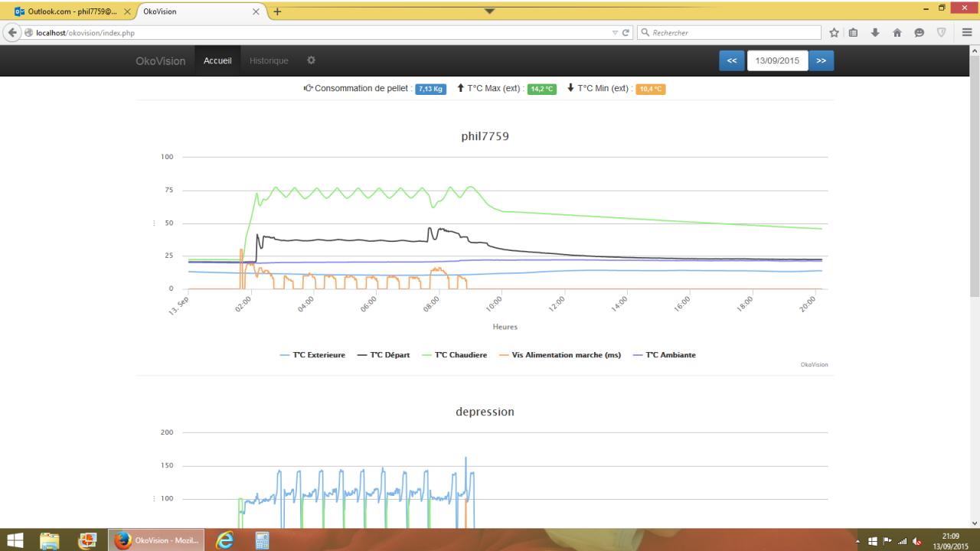Go to the Firefox home page icon

pos(897,33)
